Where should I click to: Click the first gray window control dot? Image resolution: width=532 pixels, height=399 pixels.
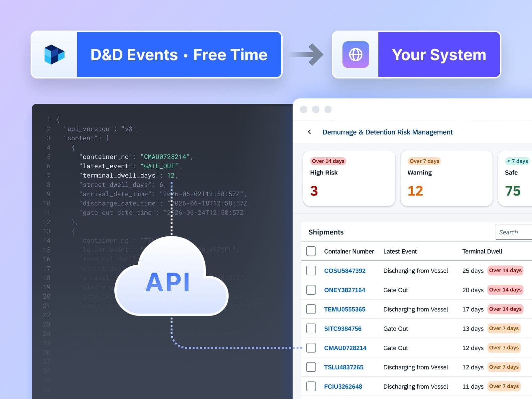[304, 109]
